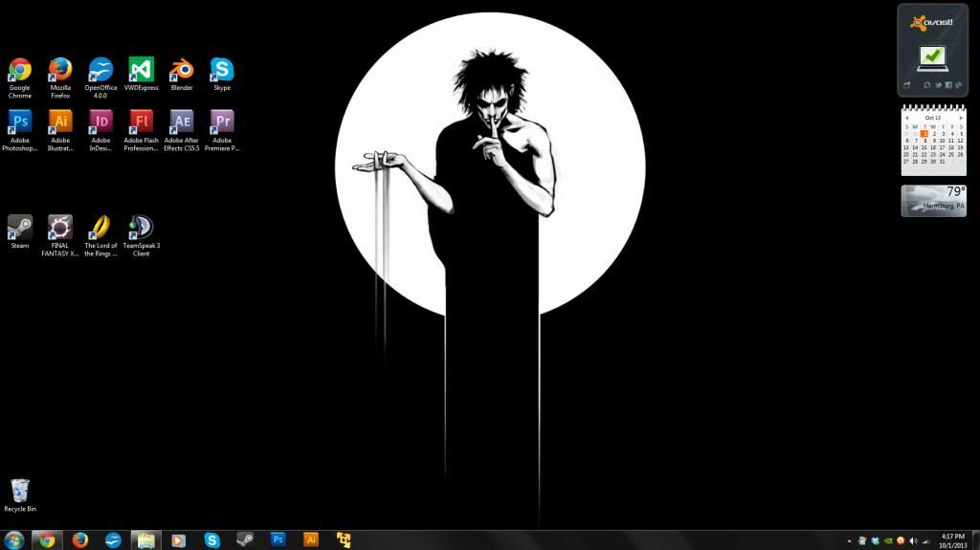Image resolution: width=980 pixels, height=550 pixels.
Task: Launch Steam from the desktop shortcut
Action: [20, 231]
